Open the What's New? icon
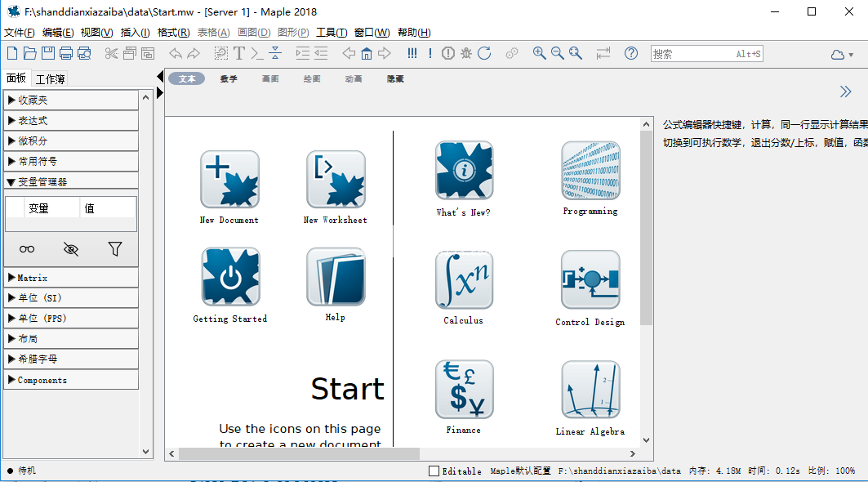This screenshot has width=868, height=482. coord(465,170)
